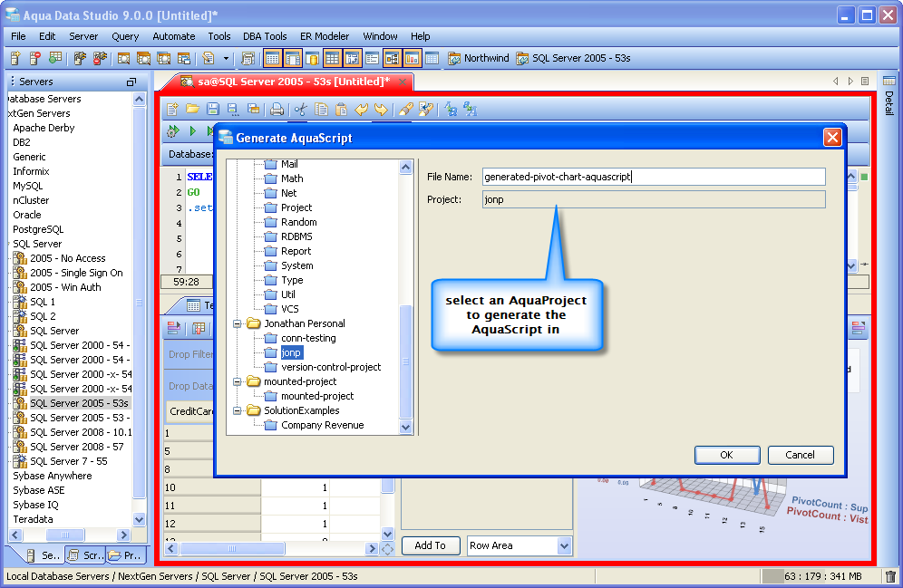The height and width of the screenshot is (588, 903).
Task: Click the New script icon in editor toolbar
Action: (x=172, y=109)
